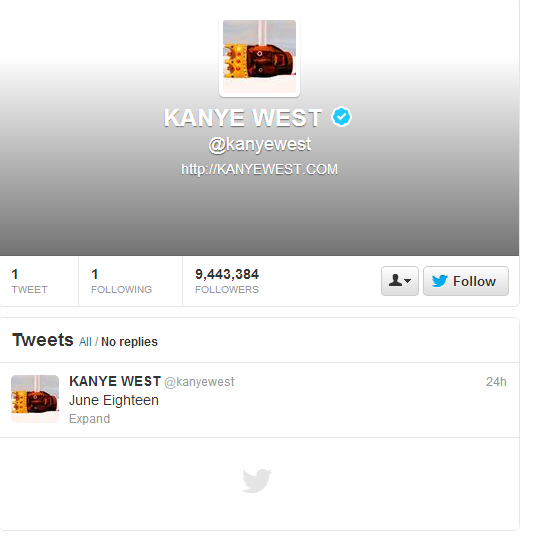Open the 1 Following list

[x=121, y=281]
